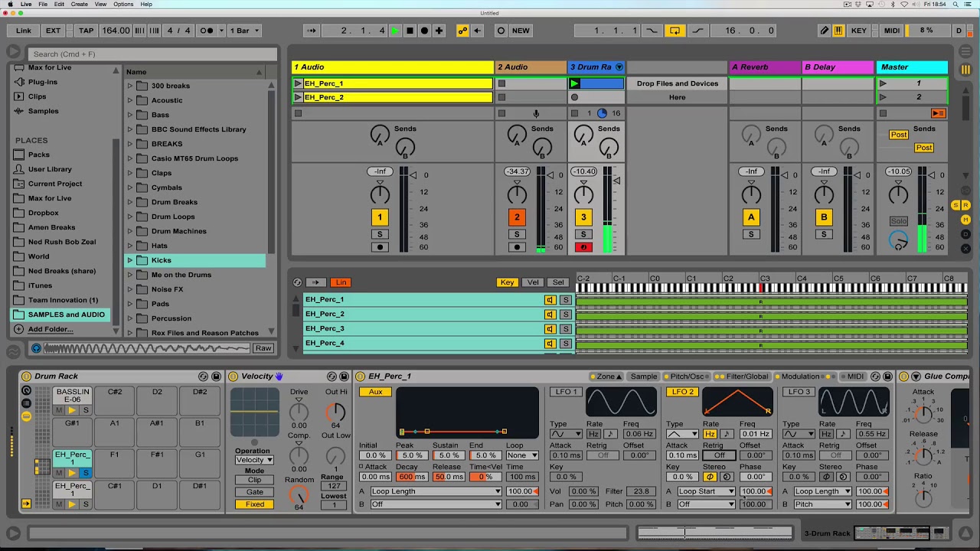Save the Drum Rack preset with disk icon

click(216, 377)
